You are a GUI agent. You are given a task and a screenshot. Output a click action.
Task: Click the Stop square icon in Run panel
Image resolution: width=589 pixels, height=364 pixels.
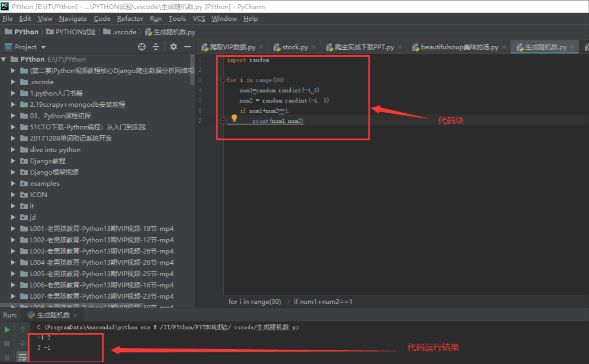[7, 344]
